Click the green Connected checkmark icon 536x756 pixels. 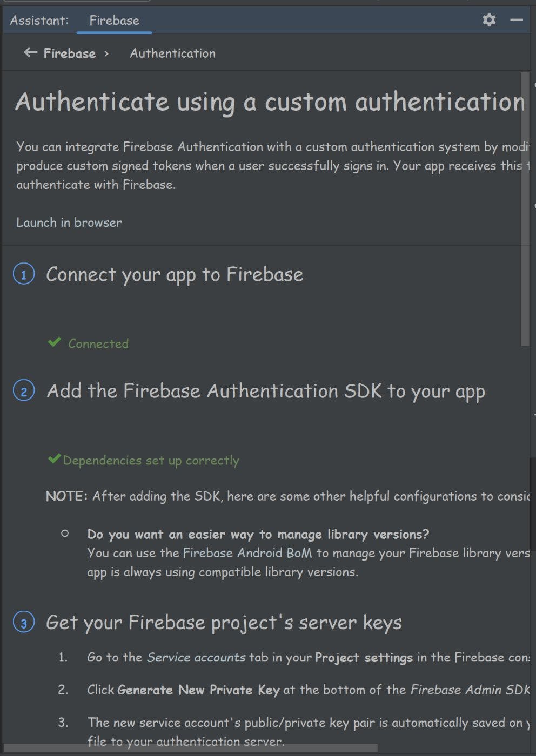pyautogui.click(x=55, y=341)
